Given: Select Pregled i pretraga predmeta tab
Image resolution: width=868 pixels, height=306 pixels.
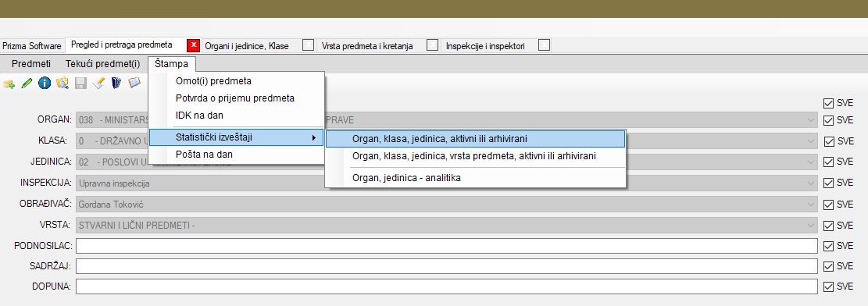Looking at the screenshot, I should click(x=122, y=44).
